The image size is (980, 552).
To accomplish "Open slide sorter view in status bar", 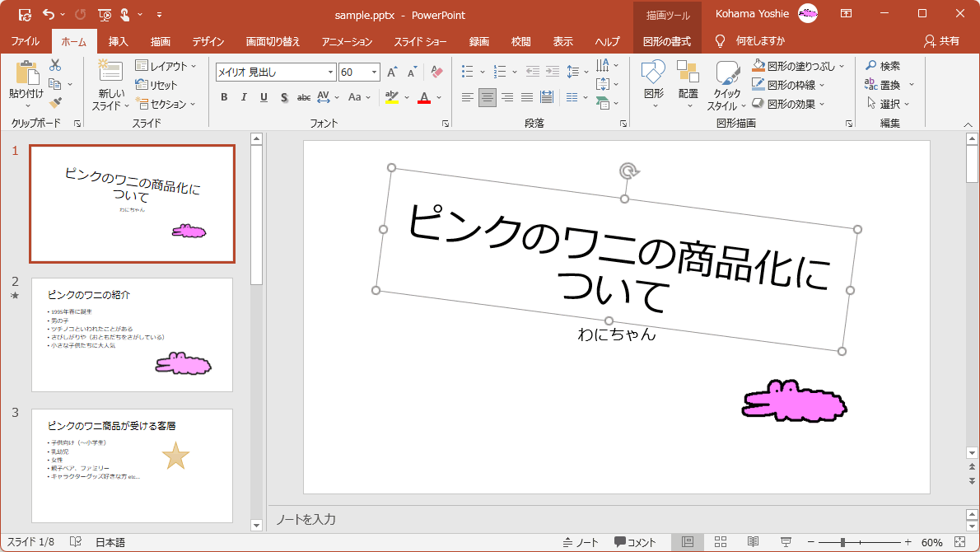I will click(x=720, y=542).
